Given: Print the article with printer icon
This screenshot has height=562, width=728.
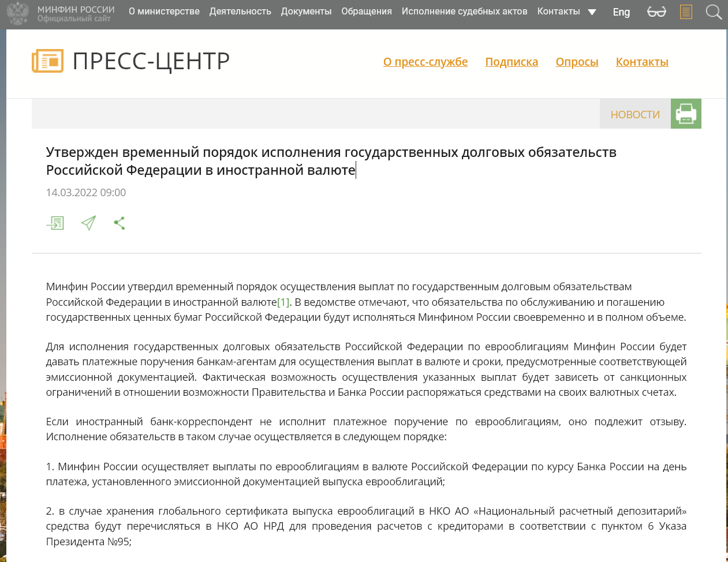Looking at the screenshot, I should pyautogui.click(x=686, y=114).
